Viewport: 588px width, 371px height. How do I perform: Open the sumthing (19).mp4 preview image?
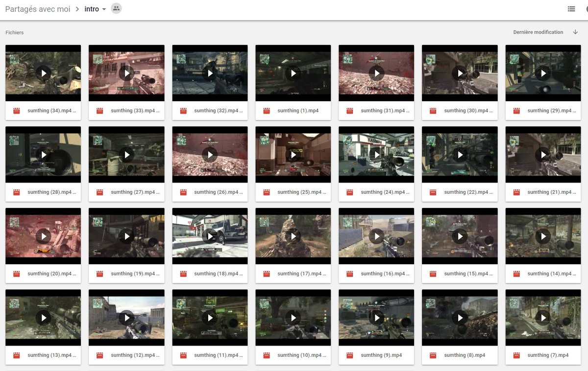pyautogui.click(x=126, y=236)
